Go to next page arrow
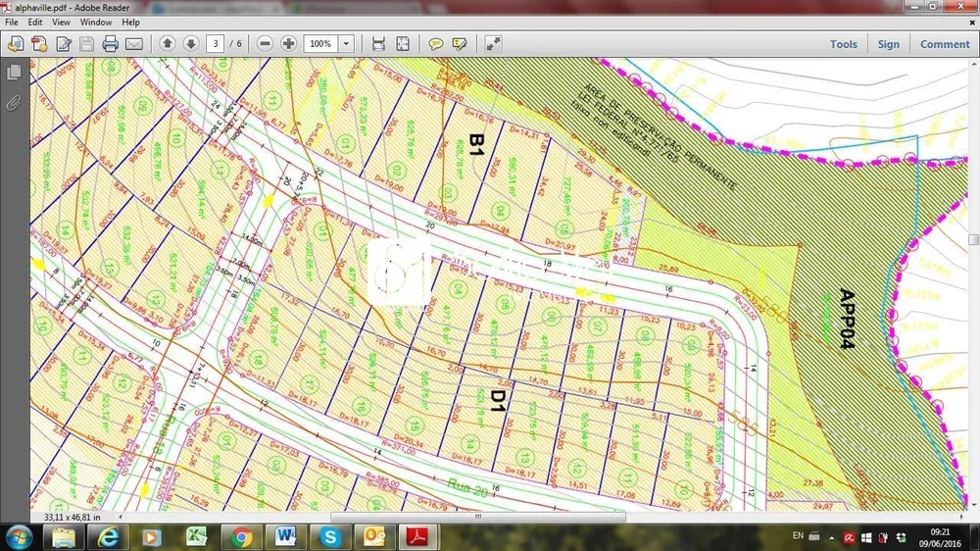Viewport: 980px width, 551px height. 191,44
